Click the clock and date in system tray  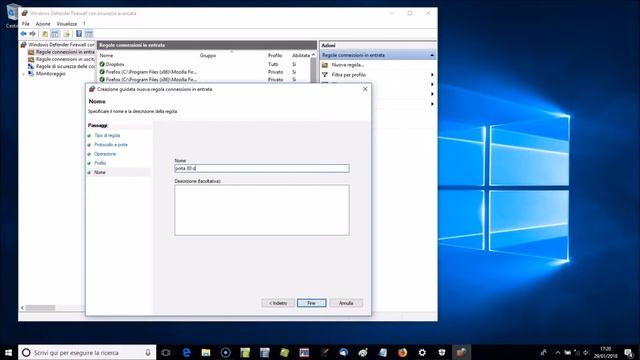606,353
